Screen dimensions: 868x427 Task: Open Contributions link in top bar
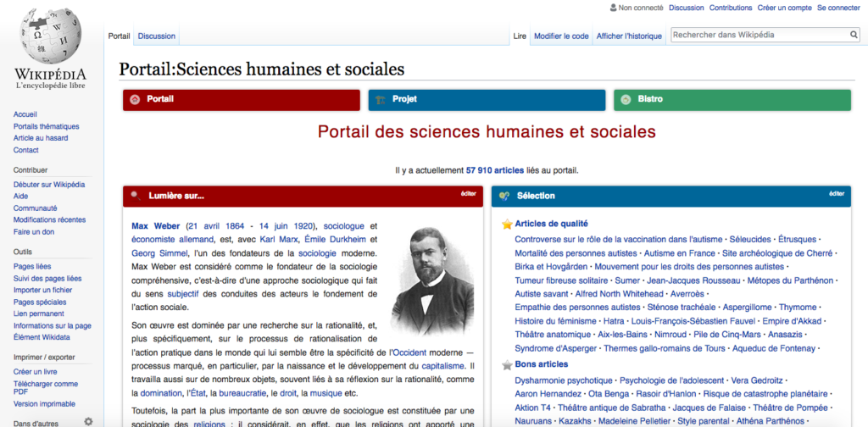(731, 8)
